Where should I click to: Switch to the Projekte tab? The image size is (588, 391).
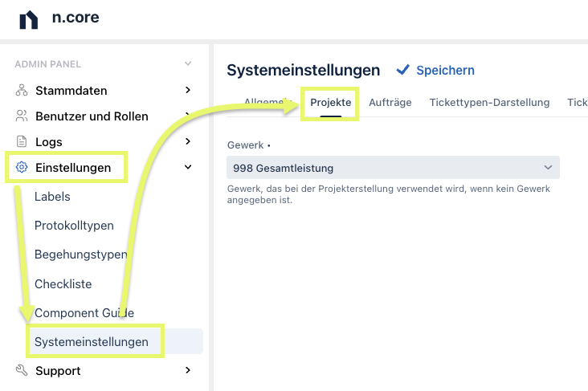330,103
